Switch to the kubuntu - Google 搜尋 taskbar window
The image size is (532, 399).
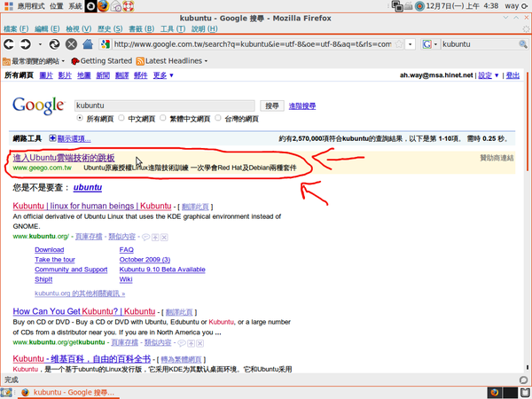(x=68, y=393)
